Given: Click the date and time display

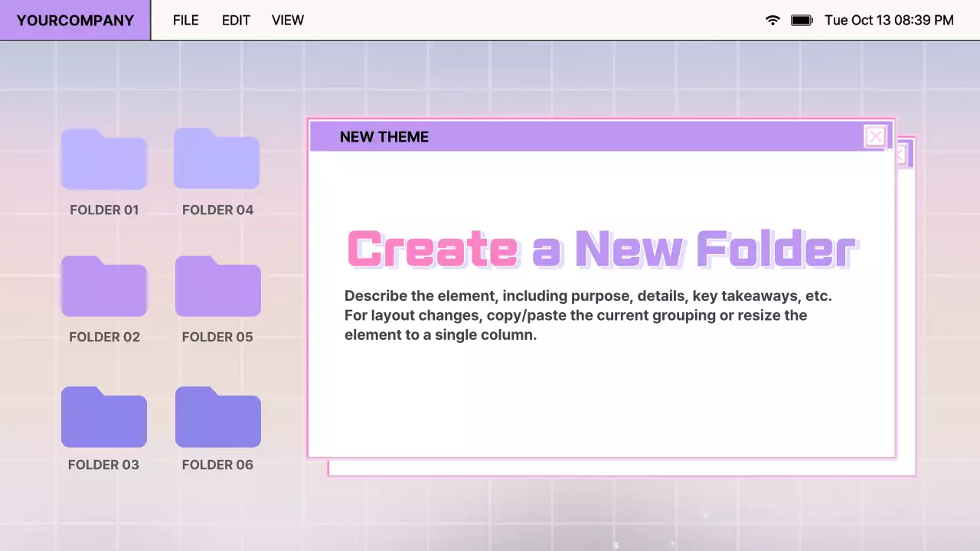Looking at the screenshot, I should tap(890, 21).
